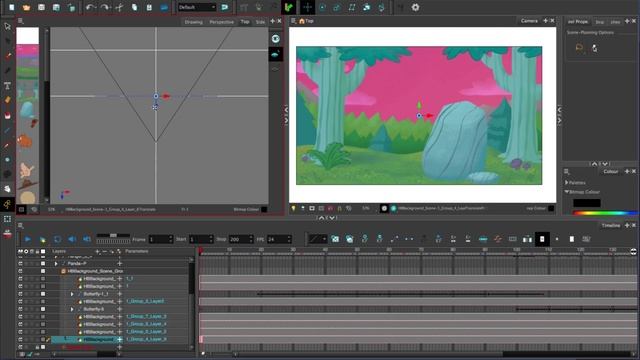Click the pink sky thumbnail in layer strip
Screen dimensions: 640x360
click(27, 51)
